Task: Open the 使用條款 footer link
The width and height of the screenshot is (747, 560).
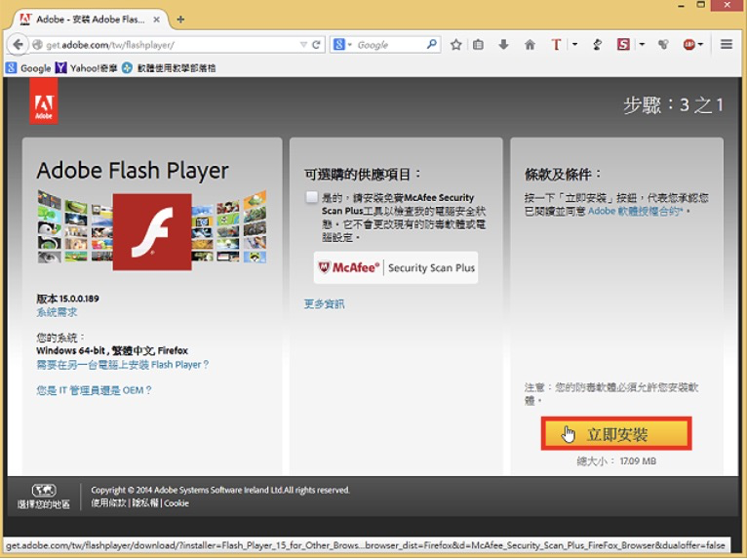Action: pos(108,503)
